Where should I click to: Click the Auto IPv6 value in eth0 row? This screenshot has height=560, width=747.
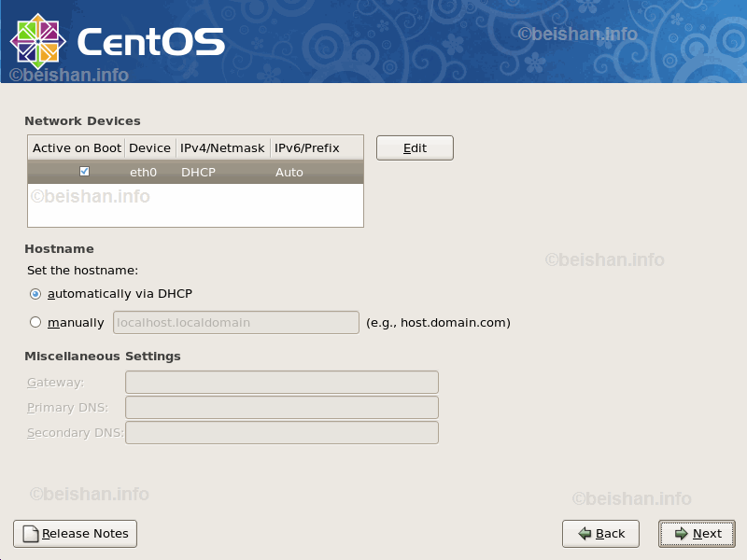(289, 173)
